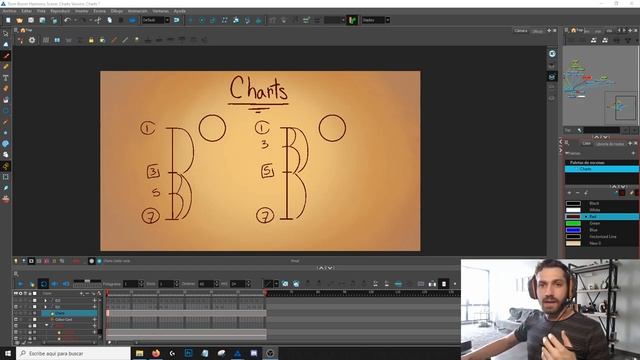Open the Camera view menu icon
The image size is (640, 360).
coord(16,30)
